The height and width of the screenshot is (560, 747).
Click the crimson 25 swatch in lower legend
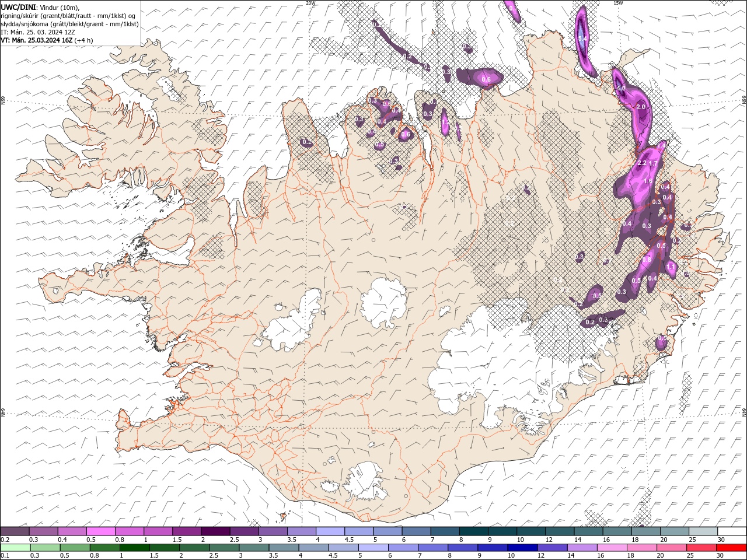click(x=701, y=548)
